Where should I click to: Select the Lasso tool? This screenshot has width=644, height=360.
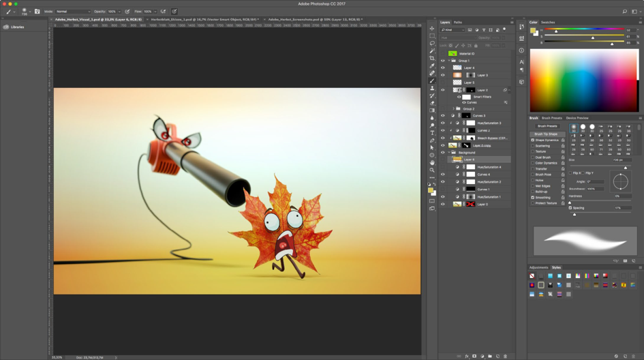click(432, 43)
